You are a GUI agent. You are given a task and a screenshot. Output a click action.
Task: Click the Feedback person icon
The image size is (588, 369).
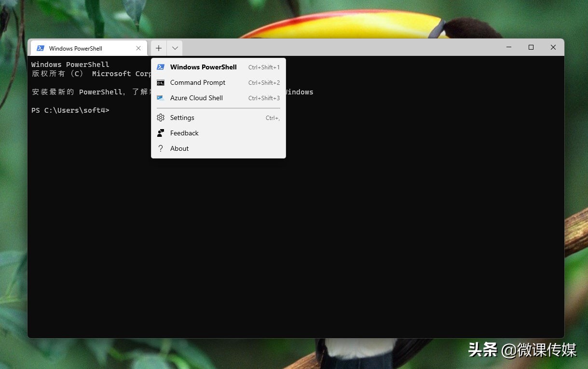coord(161,133)
